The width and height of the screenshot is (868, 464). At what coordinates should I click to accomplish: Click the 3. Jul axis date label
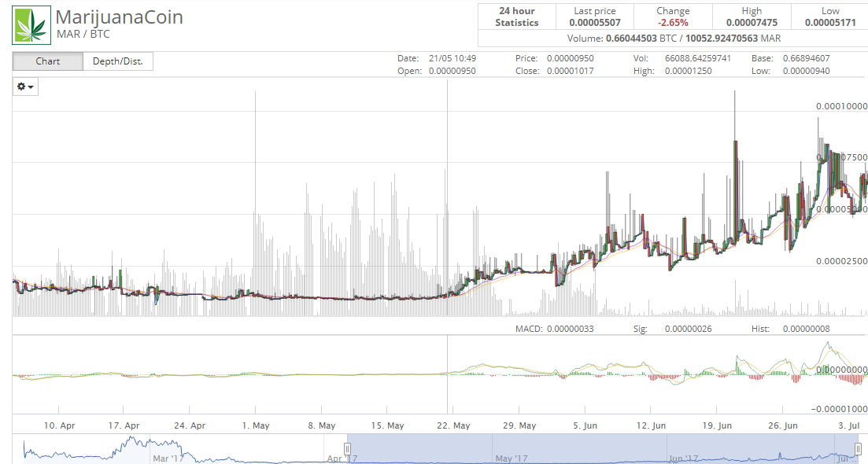(x=848, y=425)
